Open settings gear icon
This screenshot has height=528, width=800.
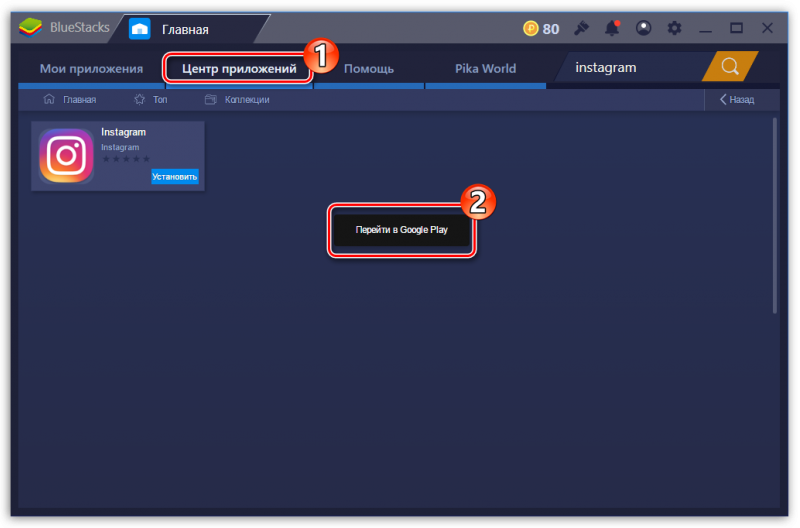click(x=674, y=28)
